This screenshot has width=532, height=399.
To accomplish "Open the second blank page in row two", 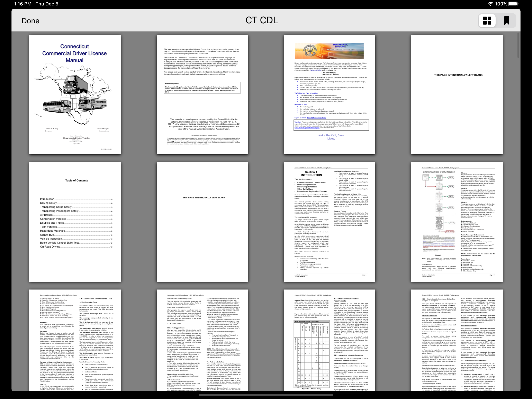I will click(202, 222).
